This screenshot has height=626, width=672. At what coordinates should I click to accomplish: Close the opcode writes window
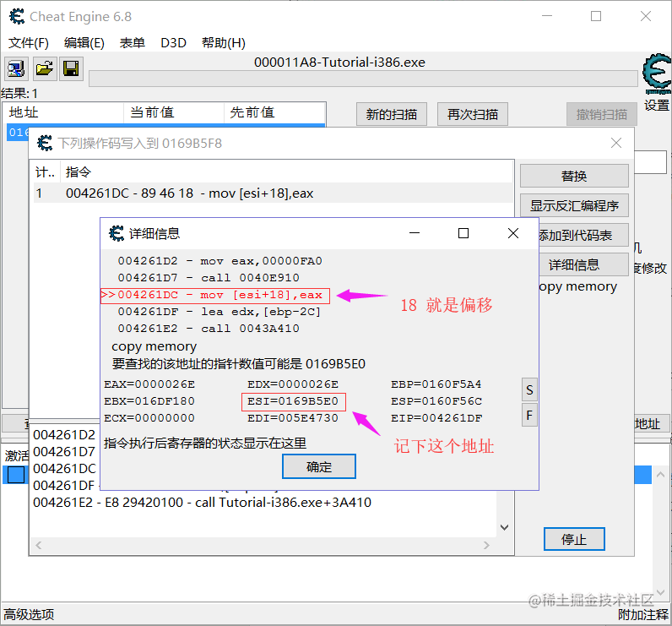click(x=615, y=143)
